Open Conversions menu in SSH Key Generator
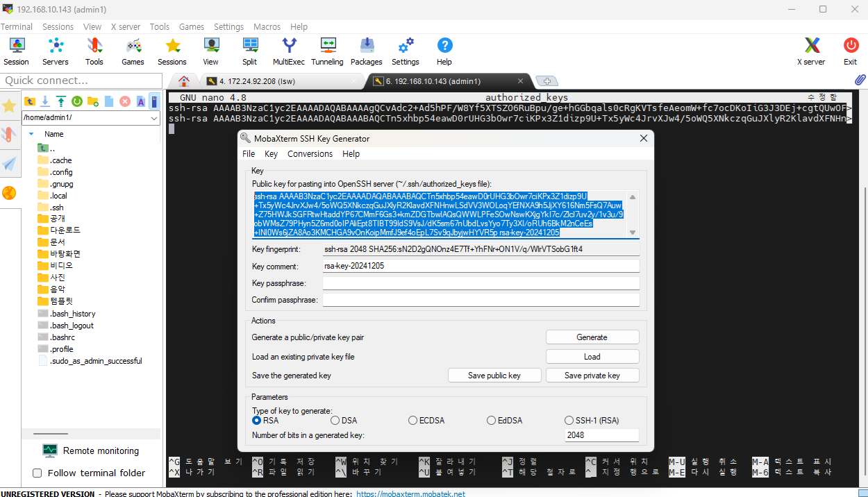Image resolution: width=868 pixels, height=497 pixels. coord(310,154)
